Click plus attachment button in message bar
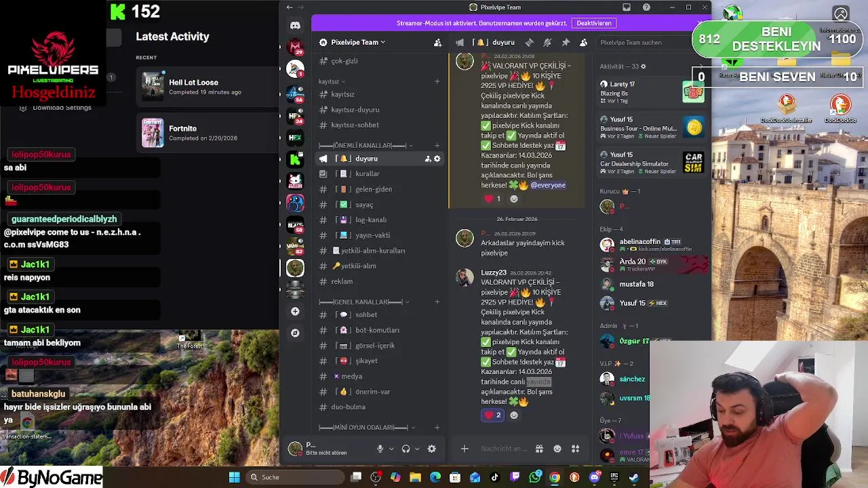Viewport: 868px width, 488px height. coord(465,449)
